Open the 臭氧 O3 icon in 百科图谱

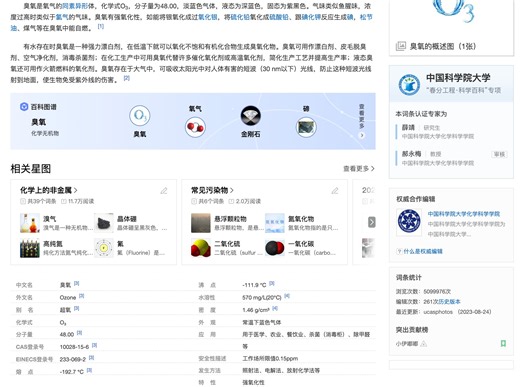point(140,116)
